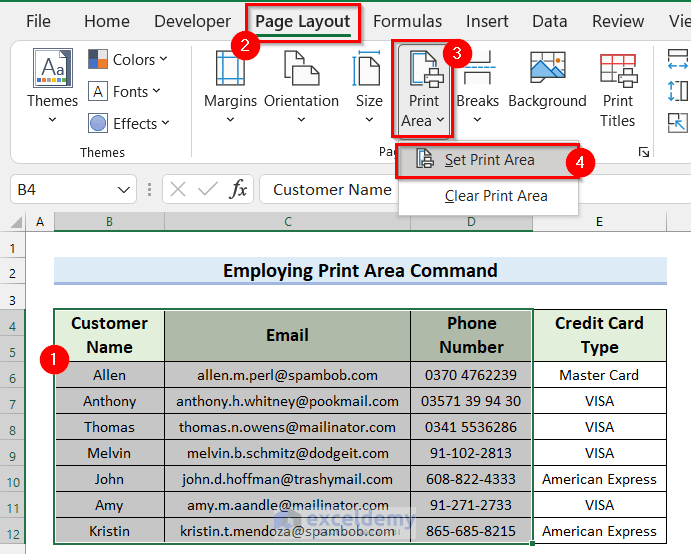Click the Height scale icon
Screen dimensions: 691x554
point(678,91)
